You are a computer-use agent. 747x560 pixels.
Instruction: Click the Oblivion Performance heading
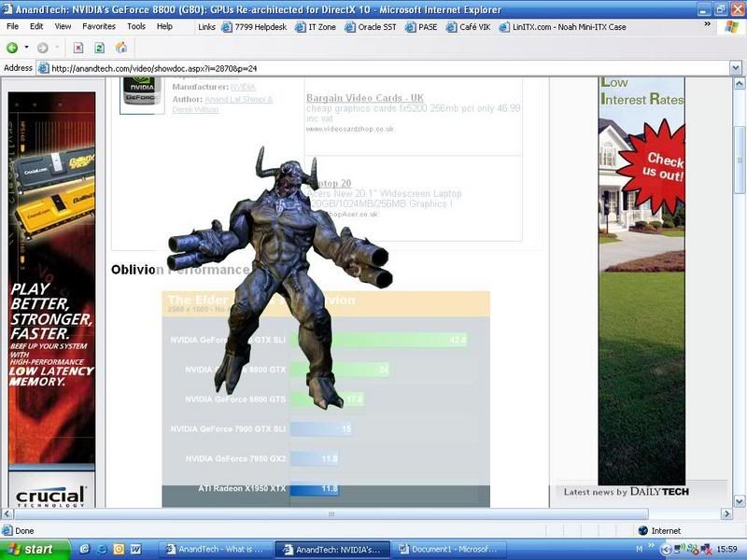pos(180,270)
